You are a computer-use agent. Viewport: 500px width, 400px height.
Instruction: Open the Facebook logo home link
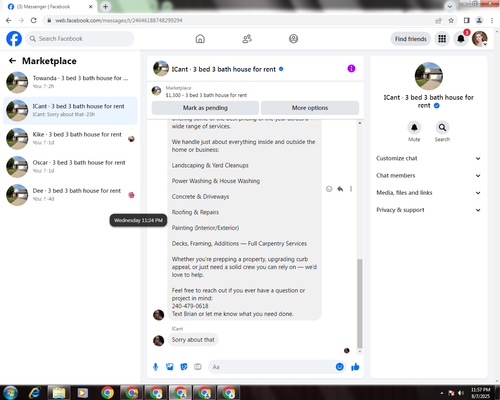pyautogui.click(x=14, y=39)
